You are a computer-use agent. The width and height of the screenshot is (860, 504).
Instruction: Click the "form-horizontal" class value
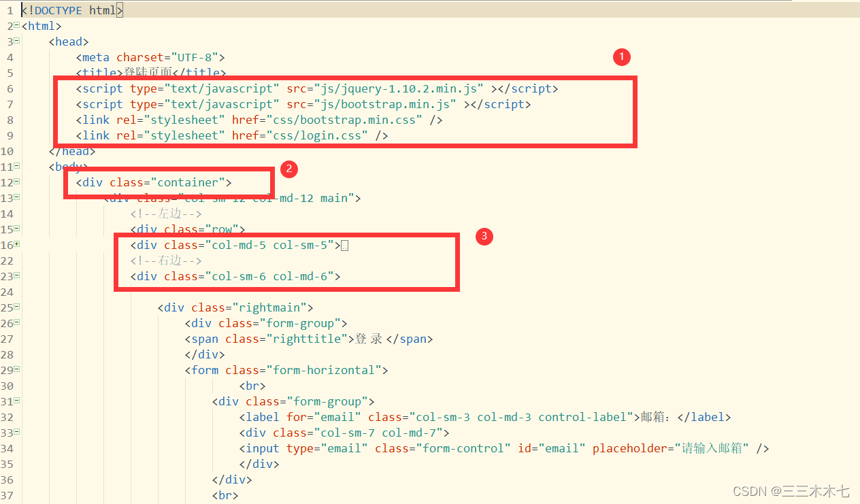(324, 370)
